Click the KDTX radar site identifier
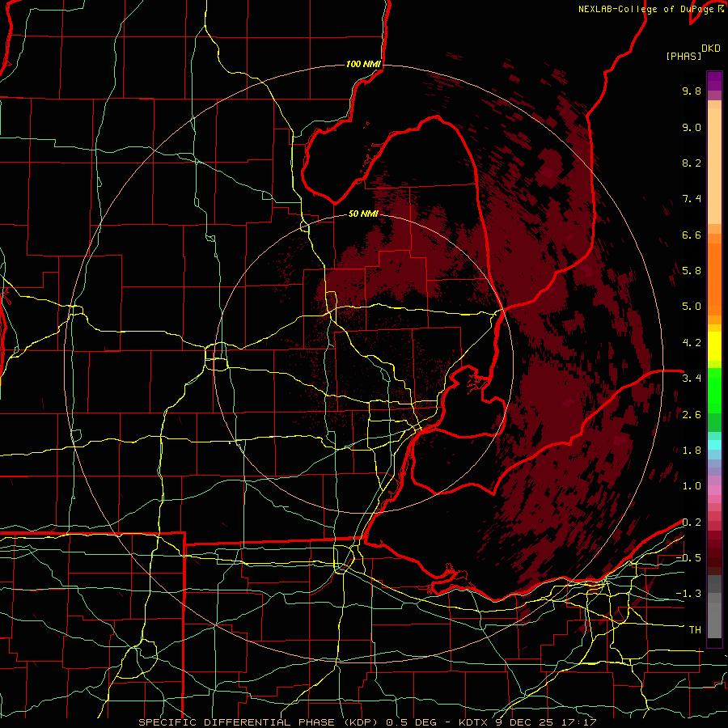 click(x=473, y=722)
